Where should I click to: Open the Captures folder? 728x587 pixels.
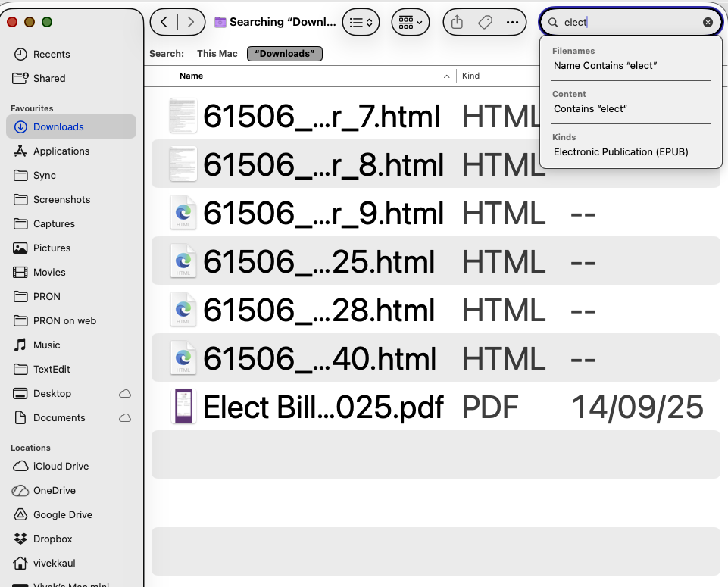point(54,223)
